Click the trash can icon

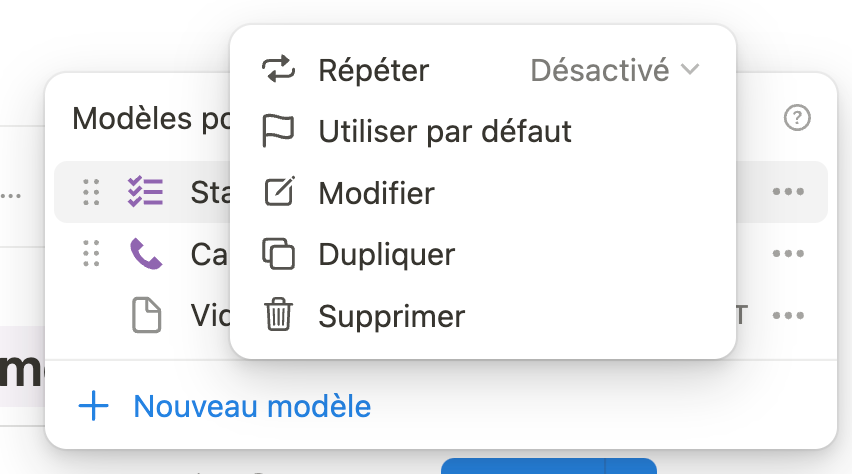pos(278,316)
